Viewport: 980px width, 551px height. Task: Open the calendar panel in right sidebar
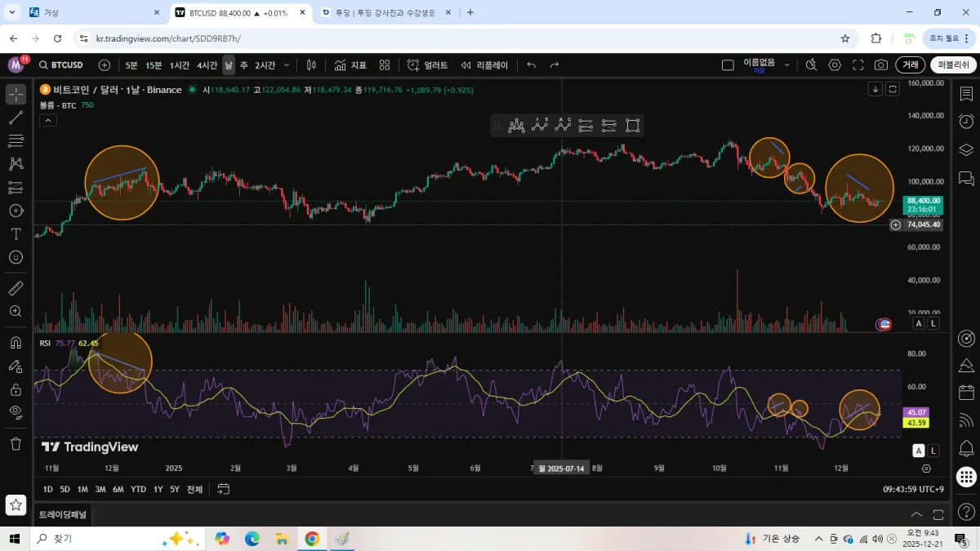point(966,393)
